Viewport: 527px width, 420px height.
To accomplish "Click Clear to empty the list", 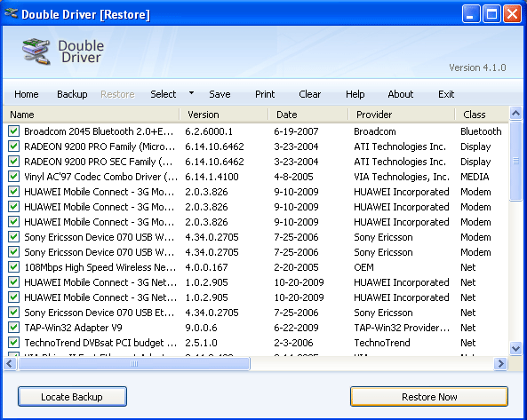I will click(309, 94).
